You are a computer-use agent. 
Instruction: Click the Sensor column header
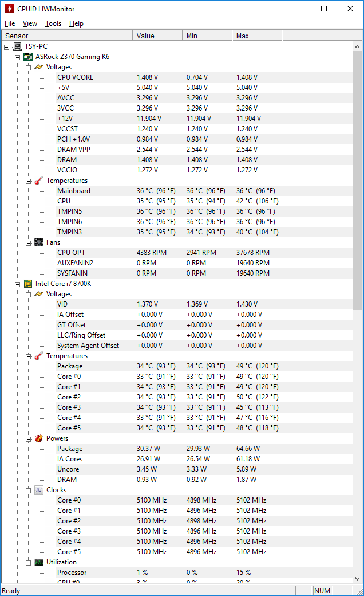pyautogui.click(x=66, y=36)
